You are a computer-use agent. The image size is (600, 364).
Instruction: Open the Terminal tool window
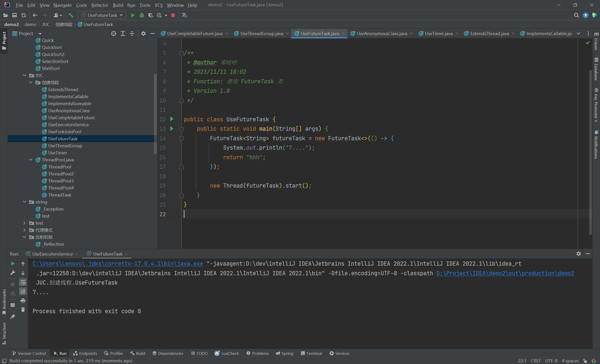[x=311, y=353]
